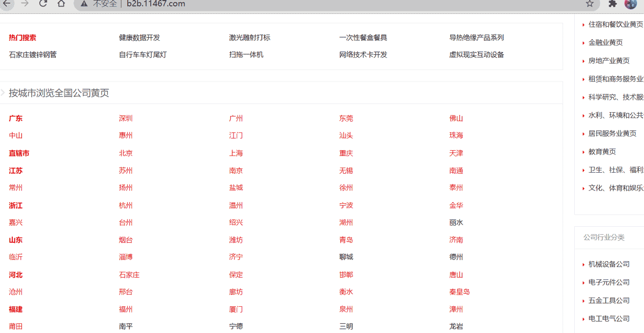
Task: Open the 深圳 city yellow pages
Action: pyautogui.click(x=126, y=118)
